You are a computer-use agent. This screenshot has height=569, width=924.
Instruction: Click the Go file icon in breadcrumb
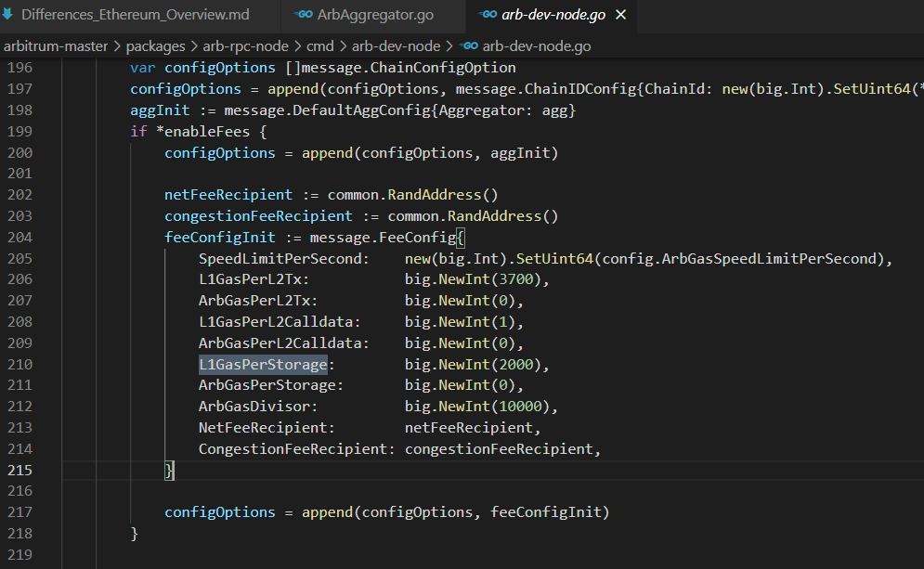tap(468, 45)
